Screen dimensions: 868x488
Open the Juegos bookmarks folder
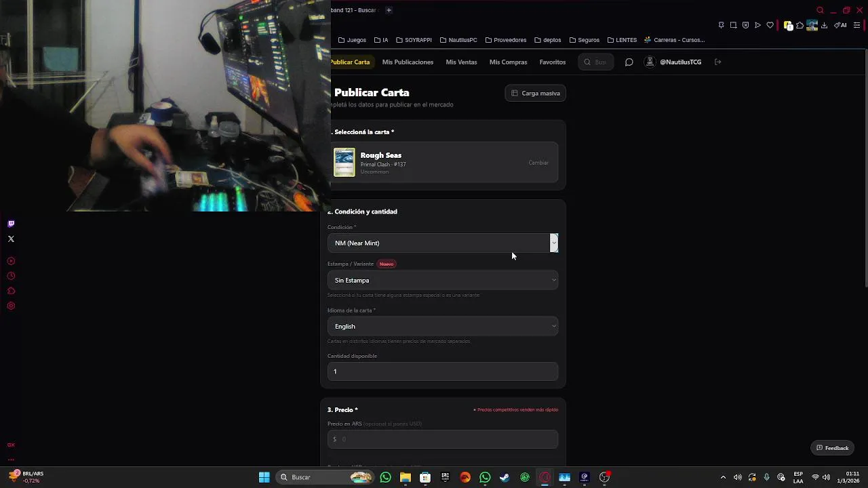(352, 40)
